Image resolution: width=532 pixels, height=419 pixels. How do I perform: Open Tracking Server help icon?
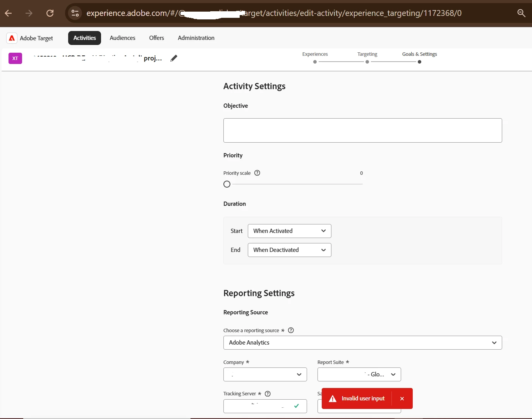(x=268, y=393)
